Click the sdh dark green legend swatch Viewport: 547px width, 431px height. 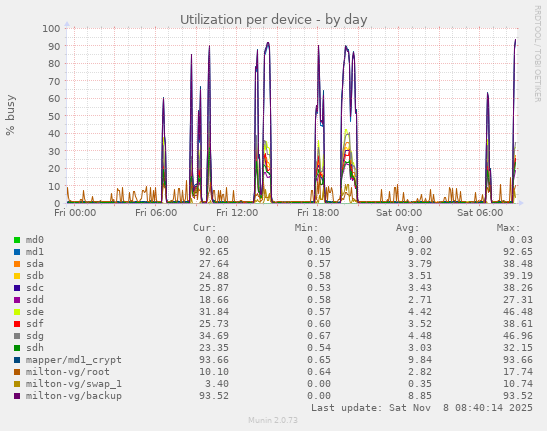point(17,348)
